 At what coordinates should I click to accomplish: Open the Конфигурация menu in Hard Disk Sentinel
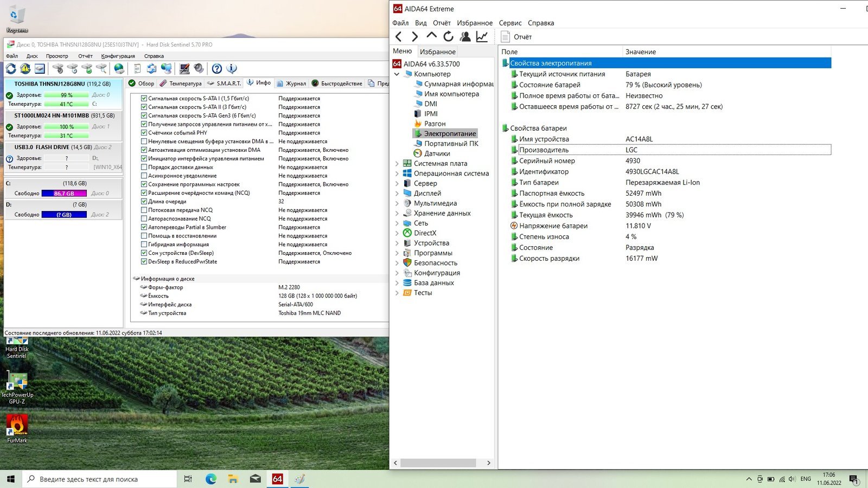[118, 56]
